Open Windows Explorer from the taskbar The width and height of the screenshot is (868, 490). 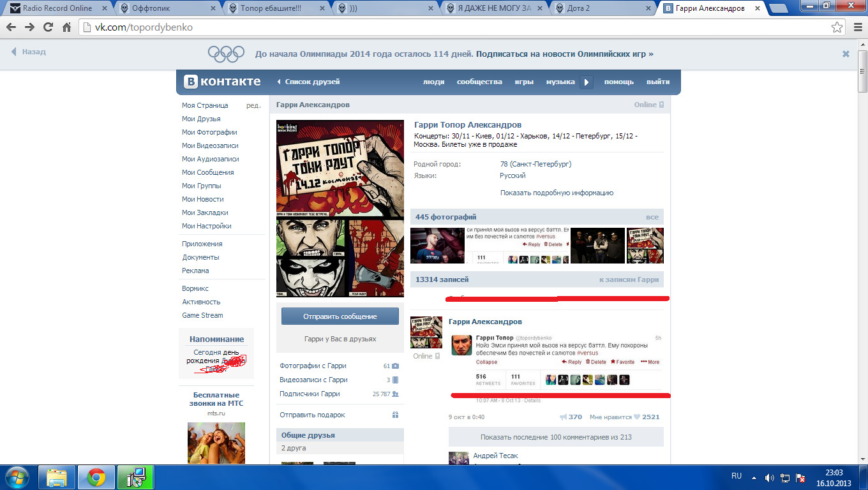pyautogui.click(x=57, y=477)
